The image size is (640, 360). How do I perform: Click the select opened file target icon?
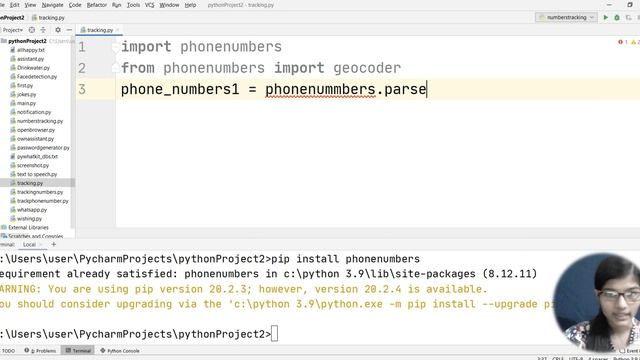coord(32,30)
